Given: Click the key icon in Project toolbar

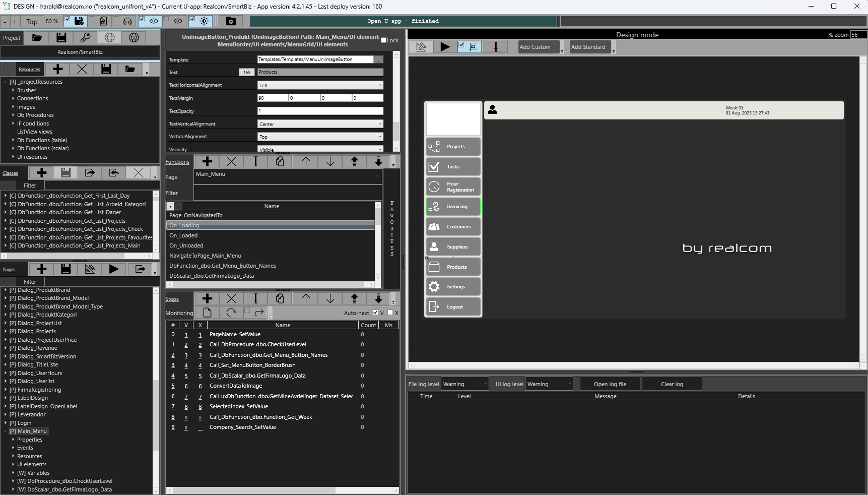Looking at the screenshot, I should pyautogui.click(x=85, y=38).
